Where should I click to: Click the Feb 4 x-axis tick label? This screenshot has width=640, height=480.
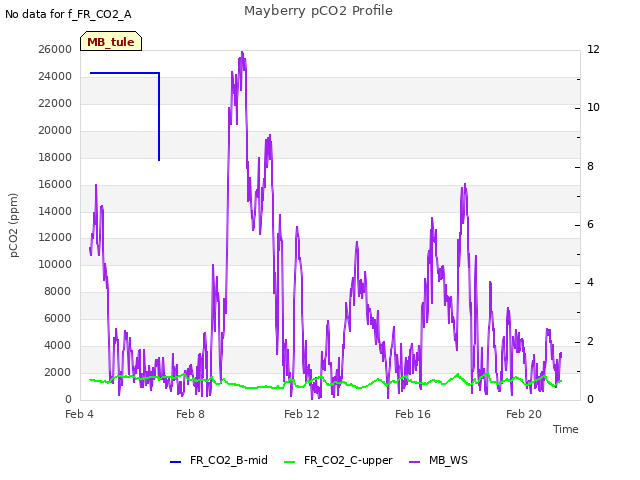coord(79,414)
